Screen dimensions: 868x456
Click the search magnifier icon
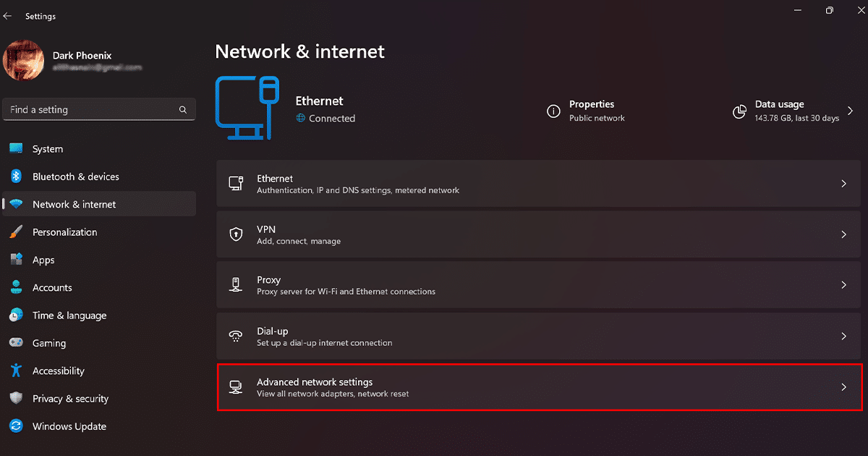point(183,110)
